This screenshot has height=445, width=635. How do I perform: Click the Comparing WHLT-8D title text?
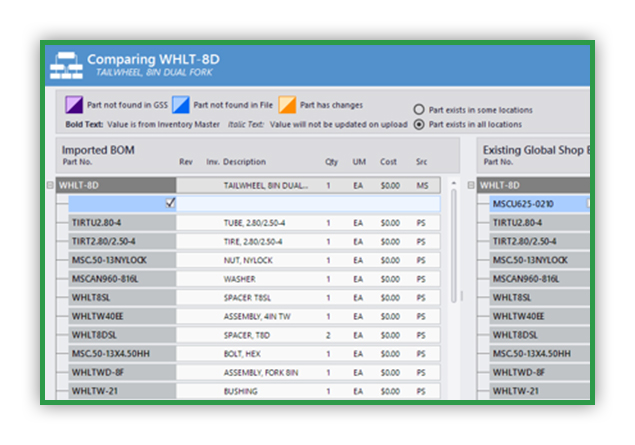click(153, 59)
